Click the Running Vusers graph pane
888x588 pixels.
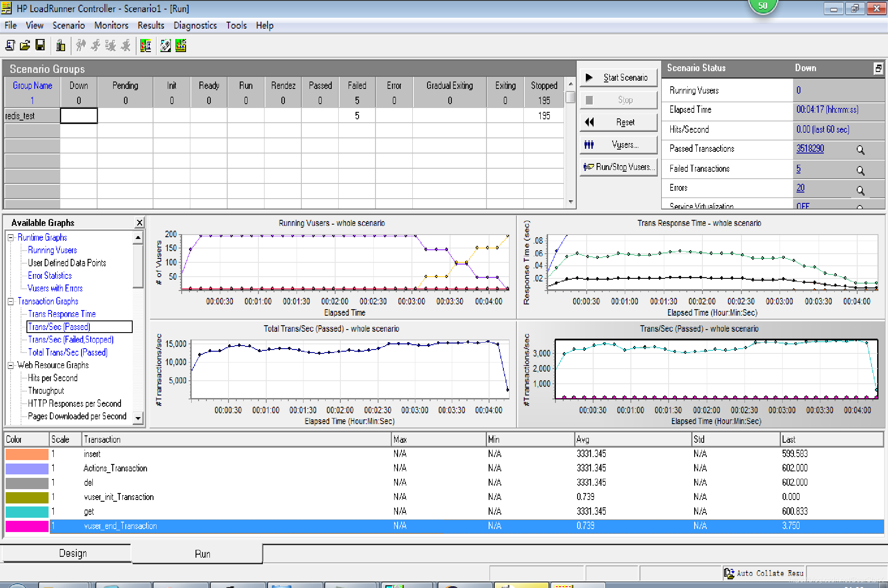pyautogui.click(x=332, y=266)
